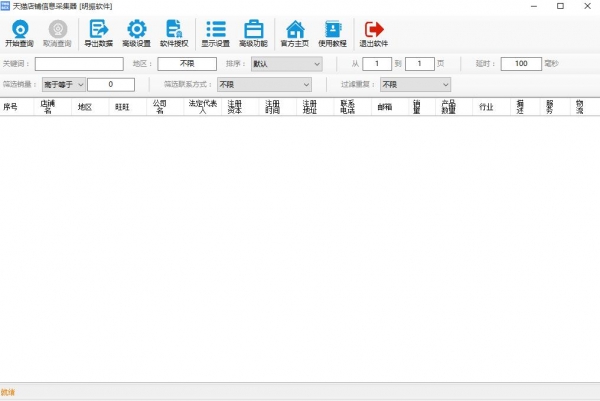The height and width of the screenshot is (401, 600).
Task: Focus the 延时 delay milliseconds field
Action: click(x=520, y=64)
